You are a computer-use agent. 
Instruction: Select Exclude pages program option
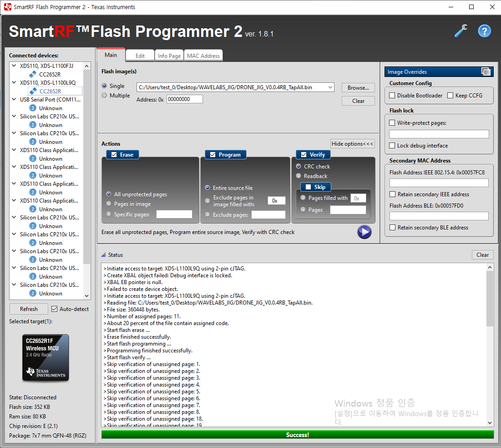tap(207, 214)
